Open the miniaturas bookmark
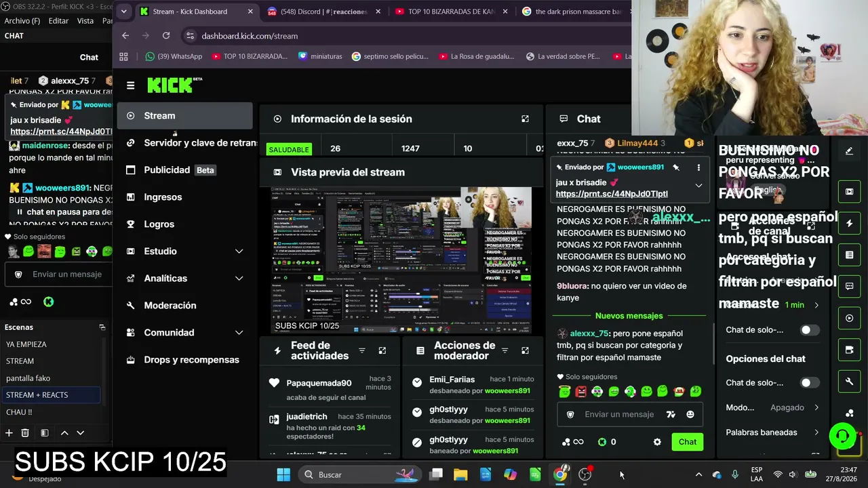The height and width of the screenshot is (488, 868). [320, 56]
